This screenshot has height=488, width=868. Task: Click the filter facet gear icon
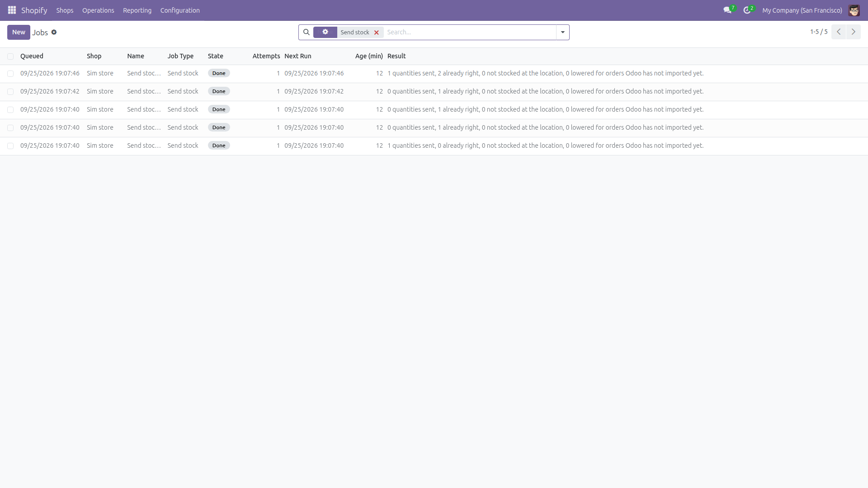325,32
